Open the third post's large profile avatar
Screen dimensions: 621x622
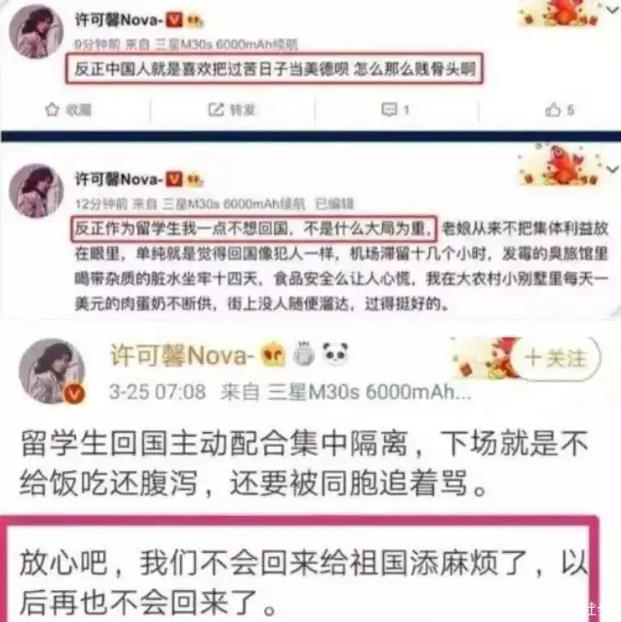52,371
